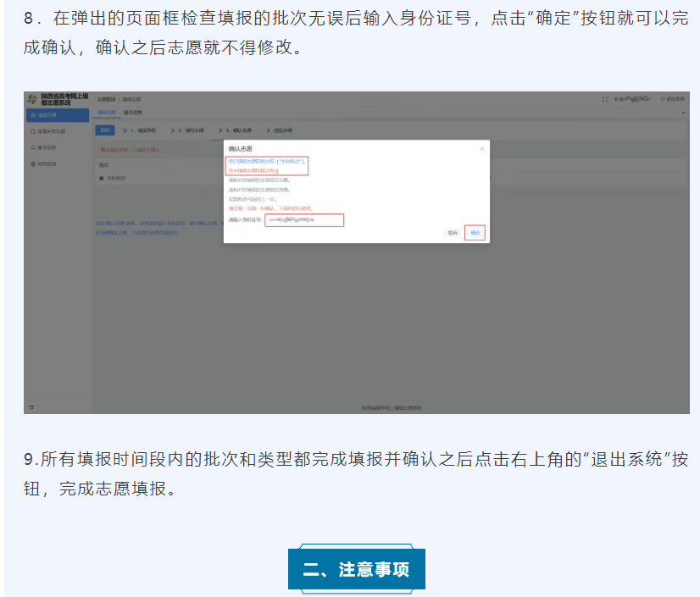Click the gear icon beside 修改密码
This screenshot has width=700, height=597.
click(x=32, y=163)
